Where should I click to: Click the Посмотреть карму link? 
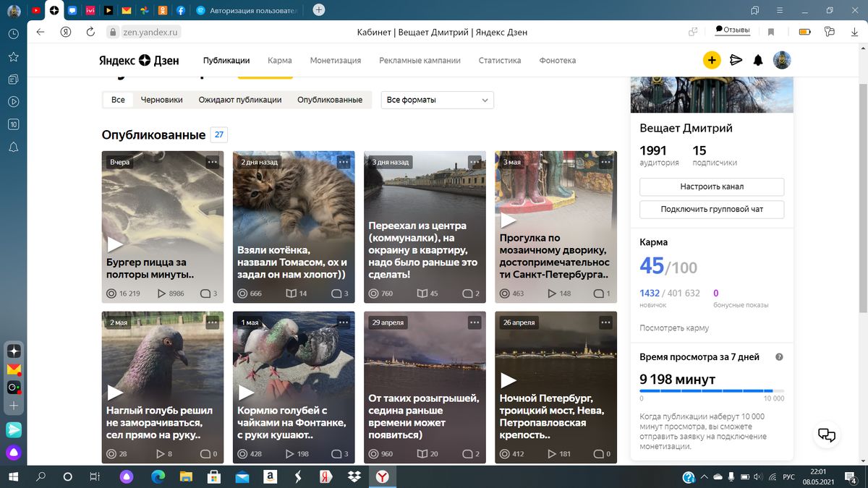coord(674,328)
